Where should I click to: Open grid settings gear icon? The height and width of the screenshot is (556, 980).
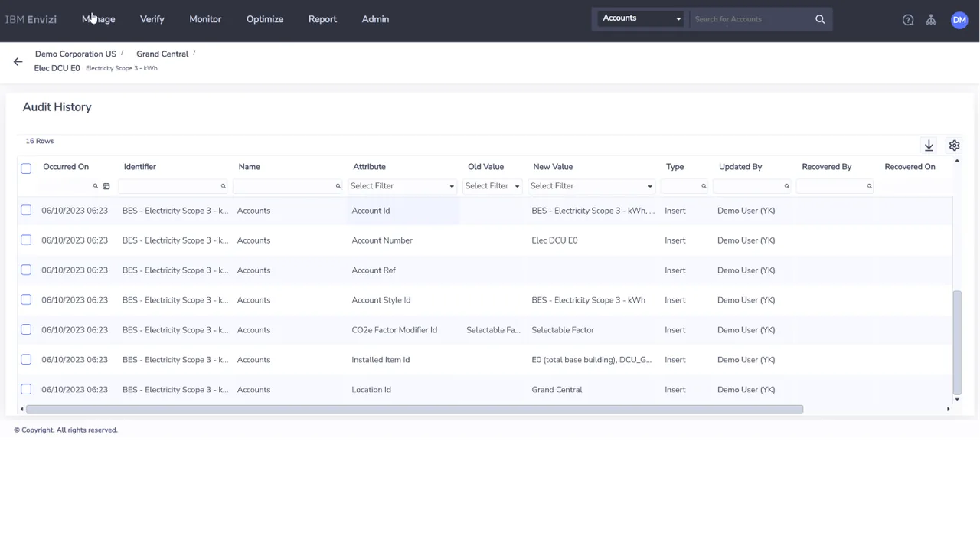click(x=954, y=146)
